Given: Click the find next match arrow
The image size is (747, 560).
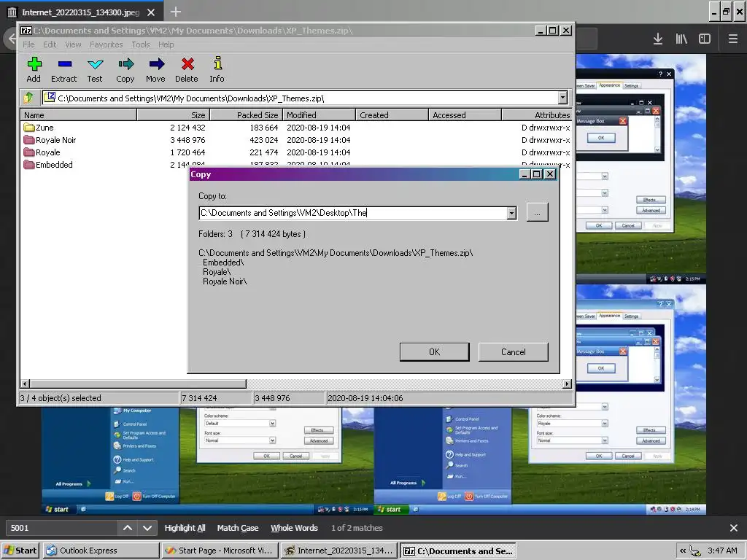Looking at the screenshot, I should (147, 528).
